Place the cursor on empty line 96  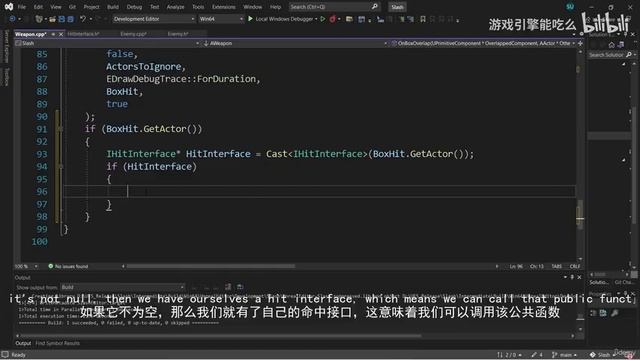[x=319, y=191]
